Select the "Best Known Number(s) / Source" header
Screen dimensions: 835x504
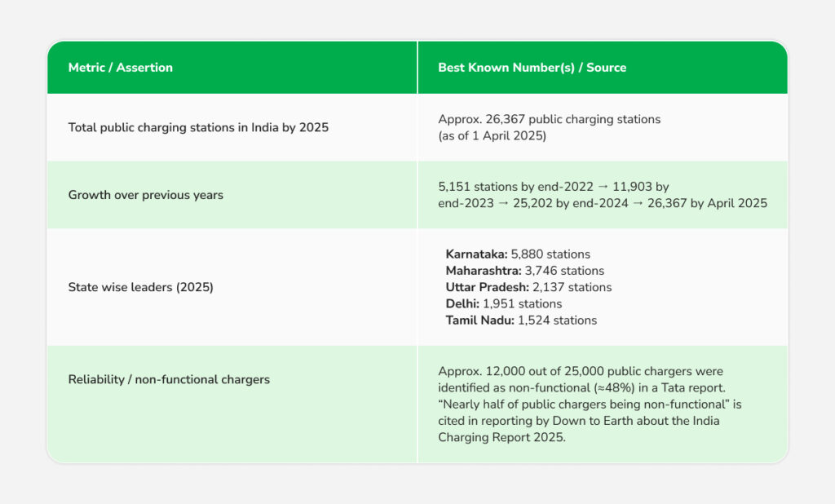point(532,68)
